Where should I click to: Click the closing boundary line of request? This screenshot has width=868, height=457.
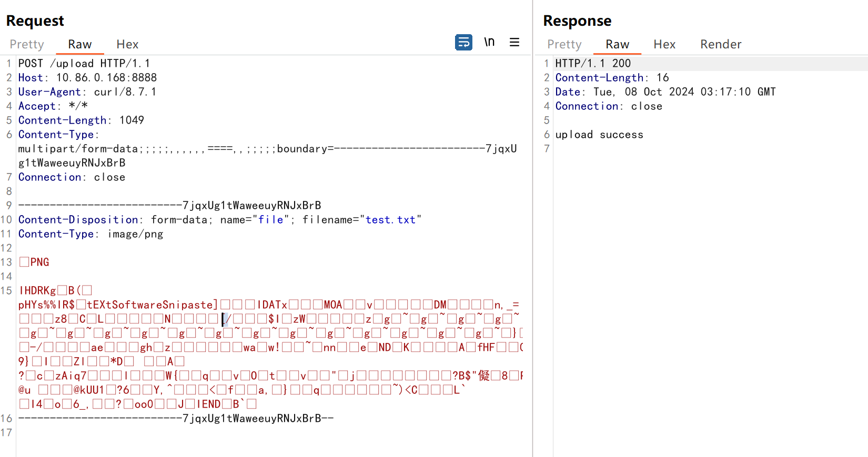(176, 419)
